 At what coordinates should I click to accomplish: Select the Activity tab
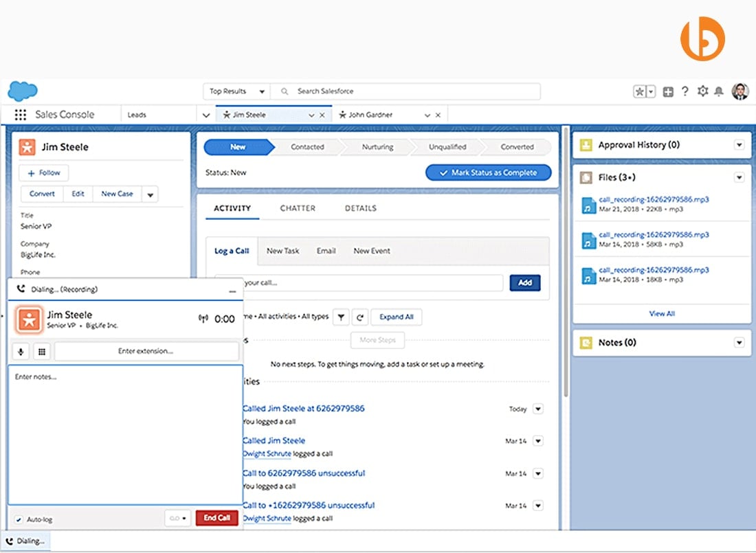coord(232,208)
